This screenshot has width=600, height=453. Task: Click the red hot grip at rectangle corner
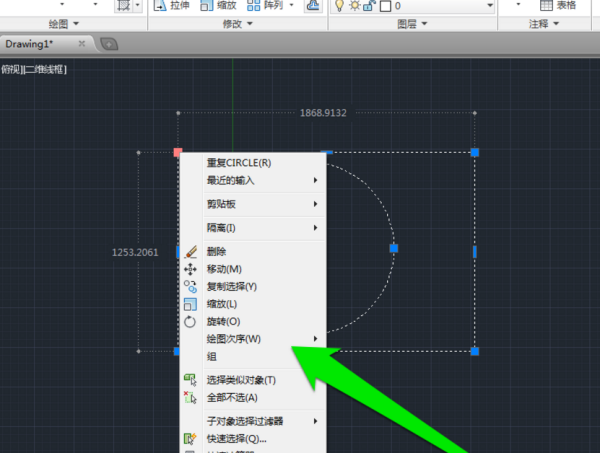(178, 152)
